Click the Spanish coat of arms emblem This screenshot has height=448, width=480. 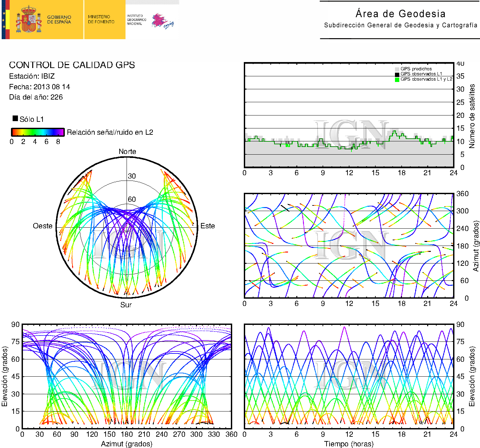29,20
